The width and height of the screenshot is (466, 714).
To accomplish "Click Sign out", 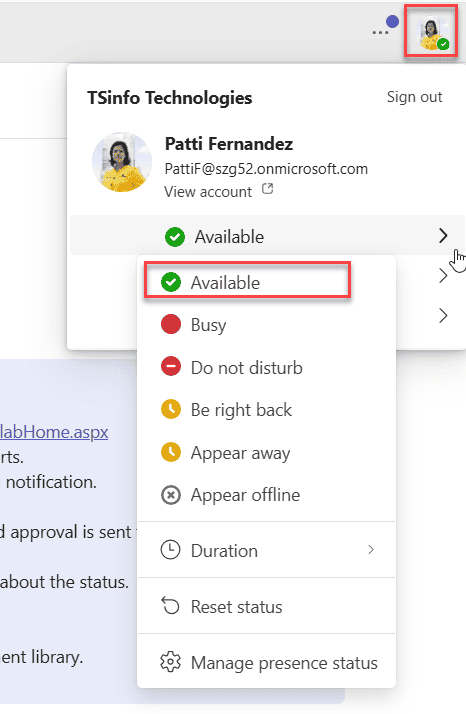I will (415, 97).
